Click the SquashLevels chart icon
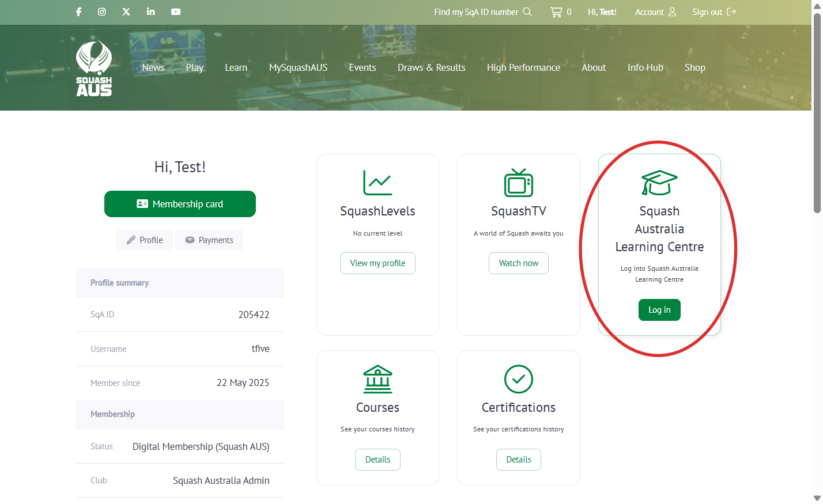The width and height of the screenshot is (823, 504). (x=377, y=183)
